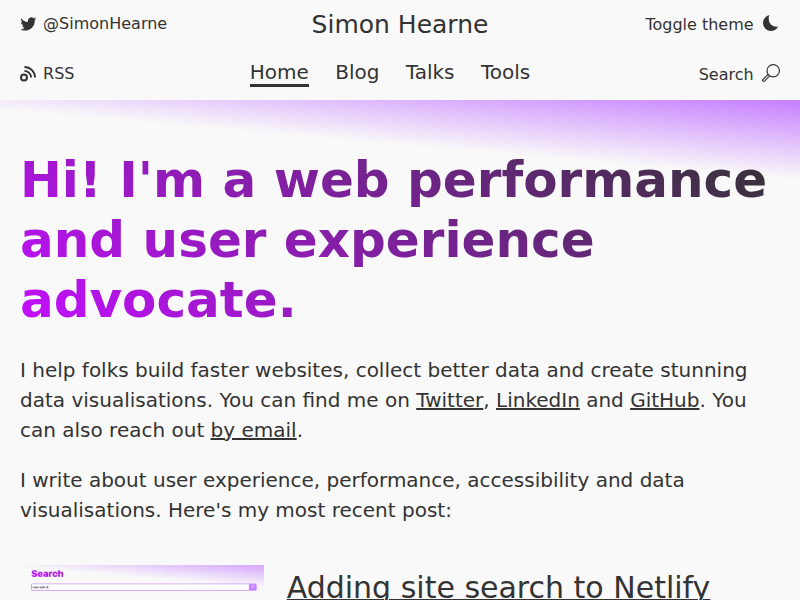Open the Tools nav item
The height and width of the screenshot is (600, 800).
pos(505,72)
